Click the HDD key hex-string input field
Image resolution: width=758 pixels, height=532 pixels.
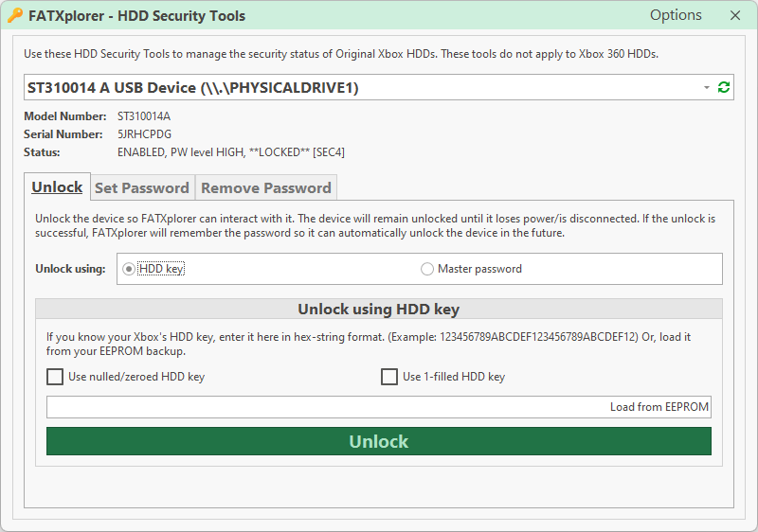tap(322, 407)
